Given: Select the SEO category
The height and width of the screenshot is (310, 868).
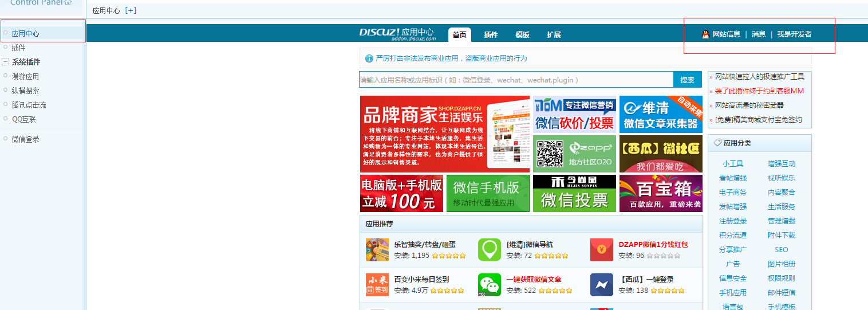Looking at the screenshot, I should pyautogui.click(x=782, y=250).
